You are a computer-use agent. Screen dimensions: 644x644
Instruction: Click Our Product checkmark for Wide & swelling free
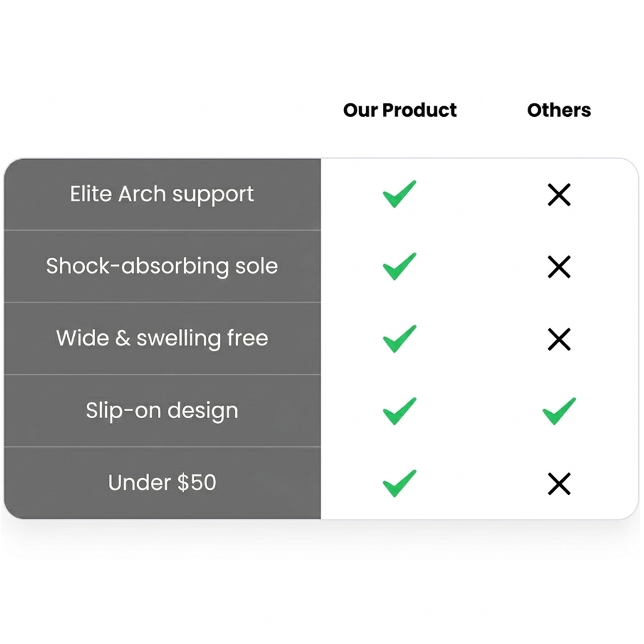point(399,339)
